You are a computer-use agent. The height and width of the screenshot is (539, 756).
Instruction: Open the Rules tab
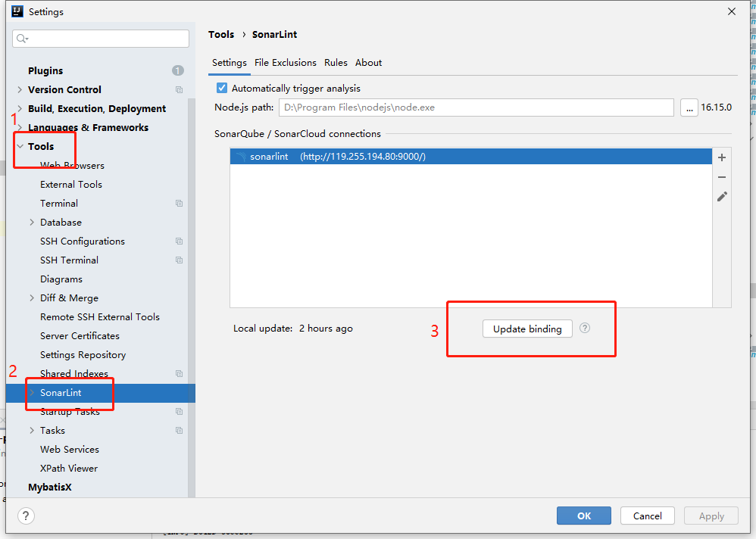point(336,63)
